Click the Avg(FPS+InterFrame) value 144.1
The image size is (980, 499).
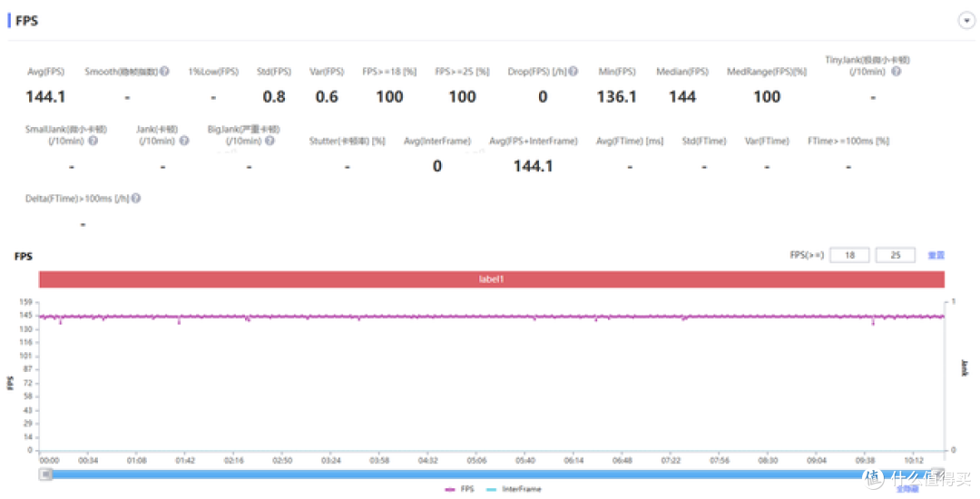tap(534, 166)
